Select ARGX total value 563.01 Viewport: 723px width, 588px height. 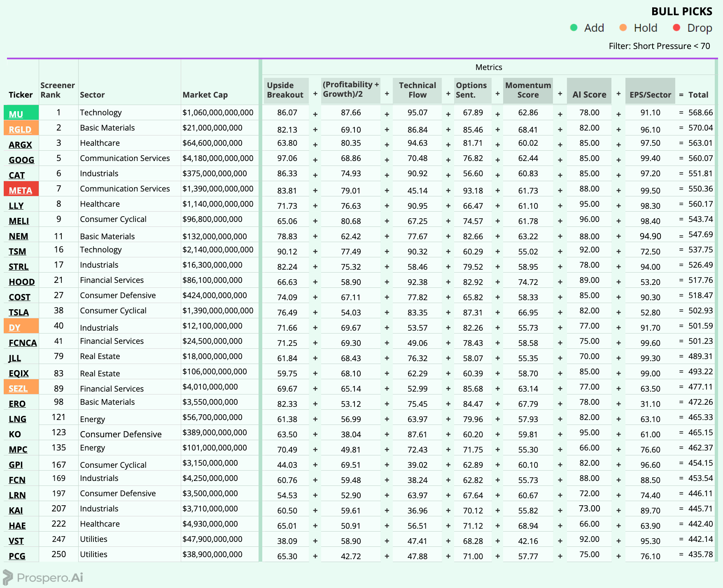point(700,143)
